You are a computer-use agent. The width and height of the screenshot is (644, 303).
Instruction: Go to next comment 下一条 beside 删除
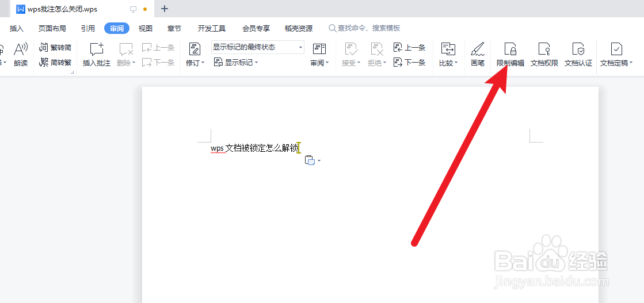coord(158,63)
